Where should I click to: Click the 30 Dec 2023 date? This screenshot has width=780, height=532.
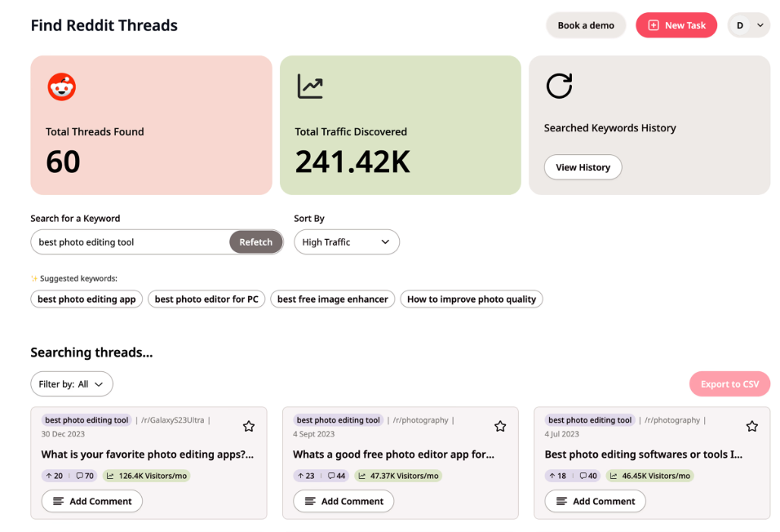pos(63,434)
